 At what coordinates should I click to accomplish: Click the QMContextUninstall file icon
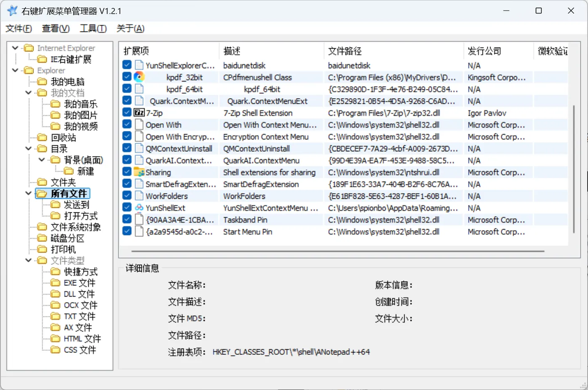point(139,148)
